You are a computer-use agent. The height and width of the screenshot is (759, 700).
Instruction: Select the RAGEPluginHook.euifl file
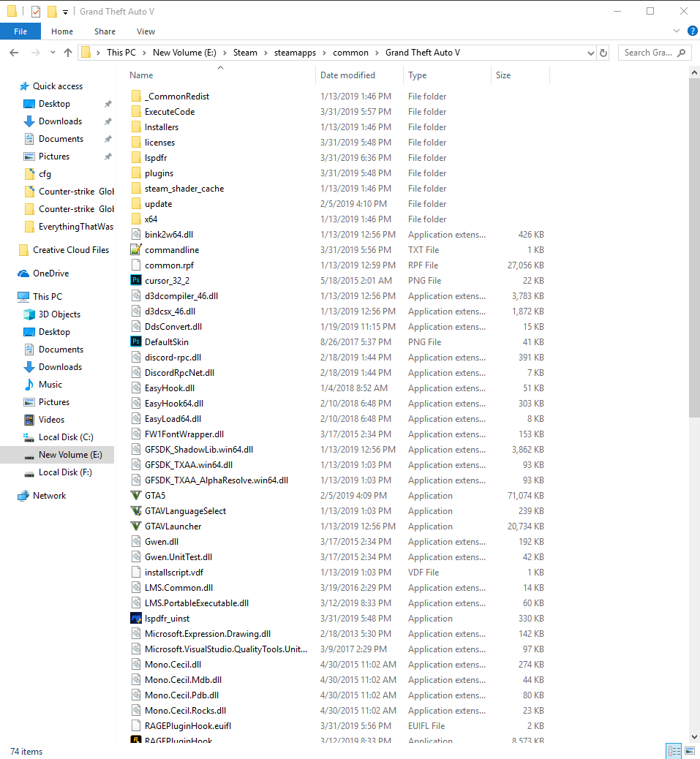click(188, 725)
